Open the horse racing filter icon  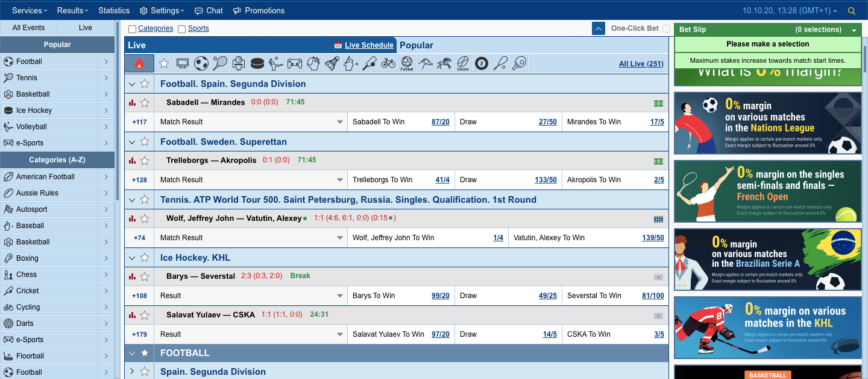(x=444, y=63)
